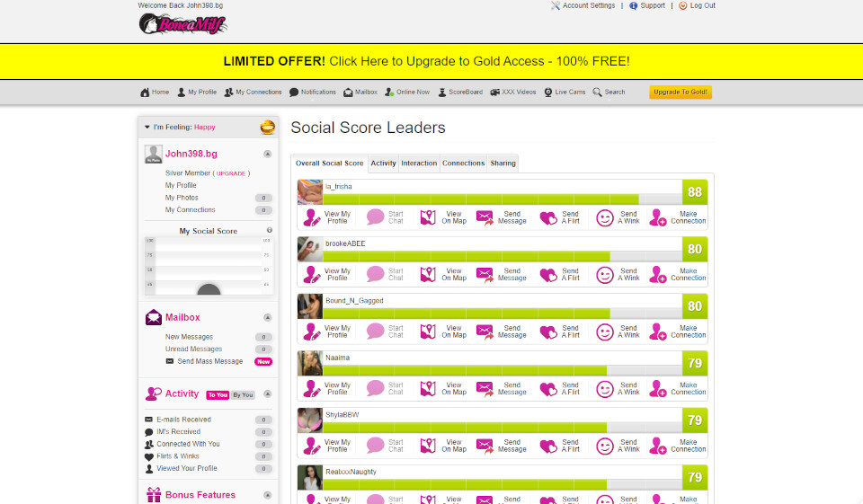
Task: Open the mood emoji next to I'm Feeling
Action: (x=267, y=127)
